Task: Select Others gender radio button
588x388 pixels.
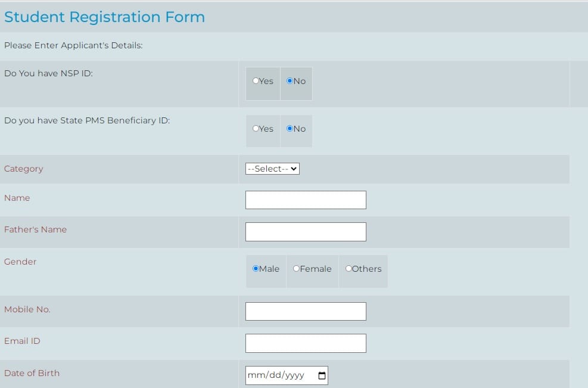Action: tap(349, 269)
